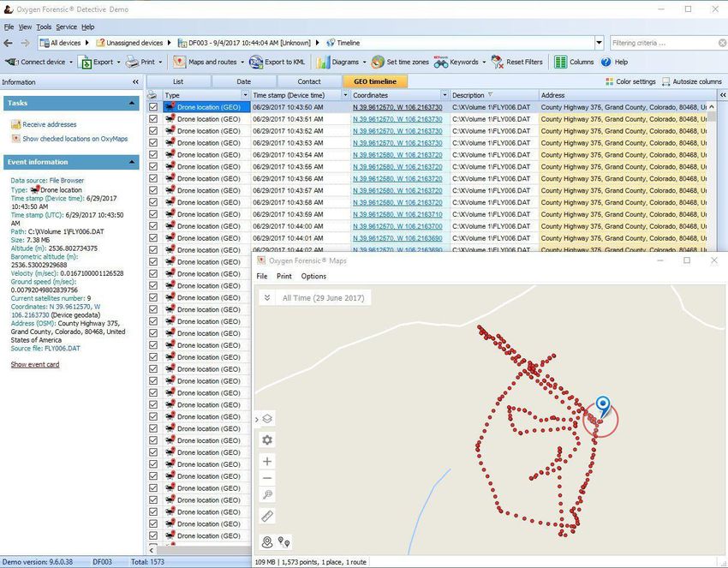Viewport: 728px width, 568px height.
Task: Uncheck the 10:43:58 AM row checkbox
Action: 153,202
